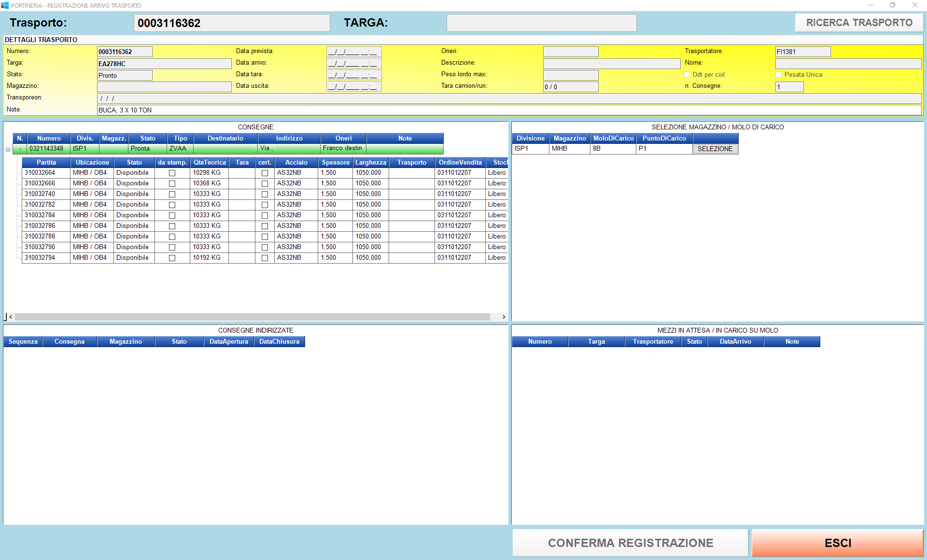Click the minus cell of consegna 0321143348
927x560 pixels.
[x=20, y=149]
